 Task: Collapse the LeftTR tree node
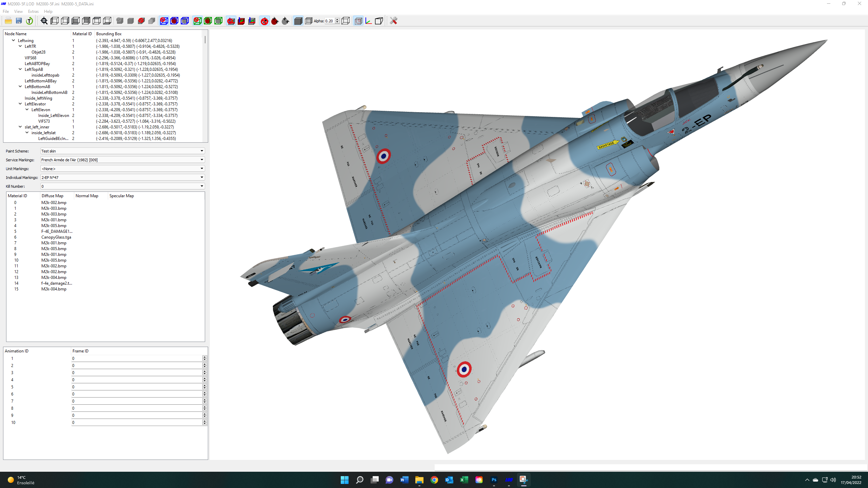[x=20, y=46]
